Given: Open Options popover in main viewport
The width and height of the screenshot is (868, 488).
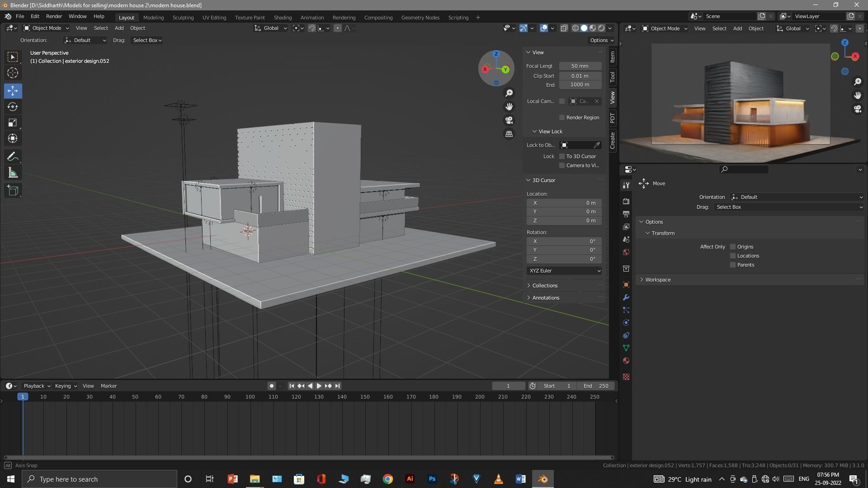Looking at the screenshot, I should (x=601, y=40).
